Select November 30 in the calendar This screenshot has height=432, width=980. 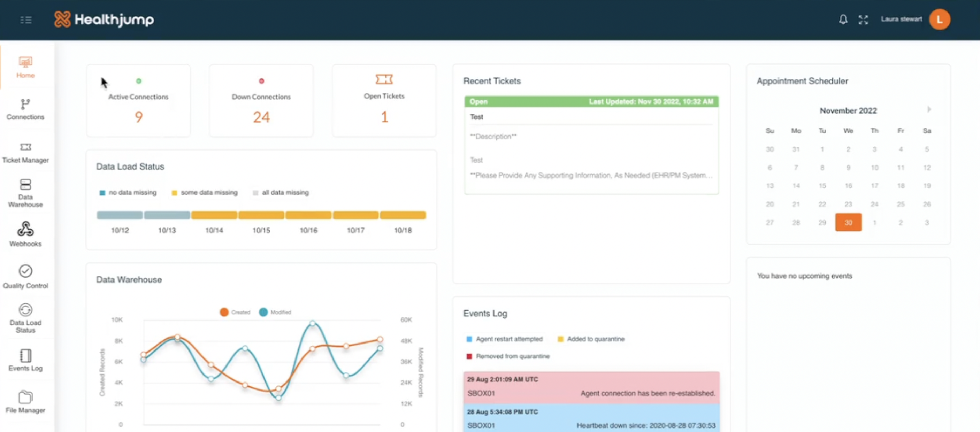(848, 223)
